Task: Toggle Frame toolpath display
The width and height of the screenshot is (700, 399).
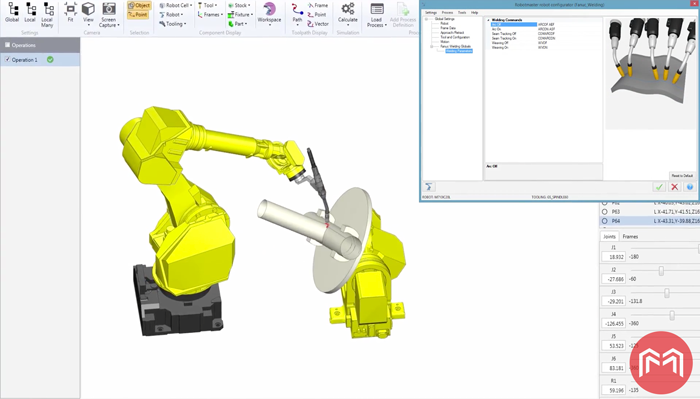Action: click(318, 5)
